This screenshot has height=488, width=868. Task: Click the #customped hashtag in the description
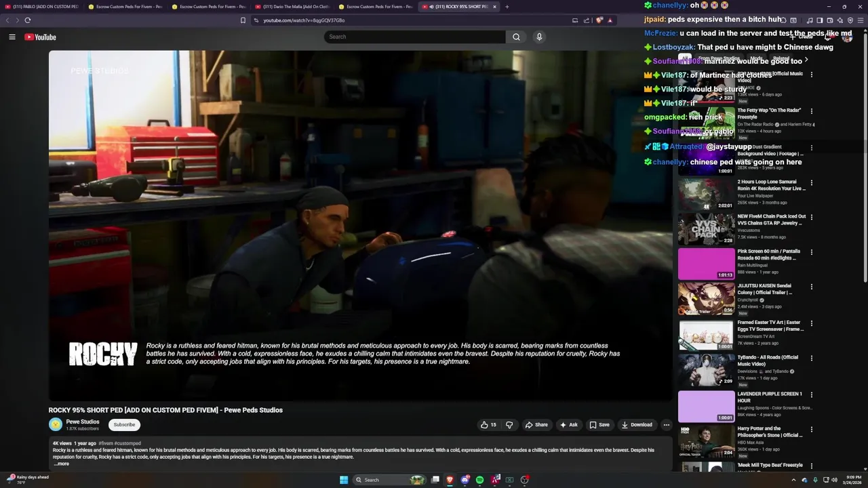[x=127, y=443]
